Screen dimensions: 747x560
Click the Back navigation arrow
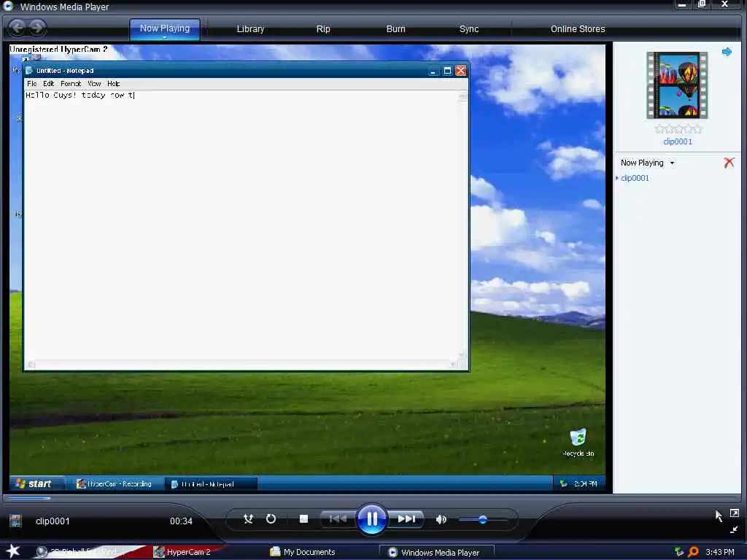(18, 28)
